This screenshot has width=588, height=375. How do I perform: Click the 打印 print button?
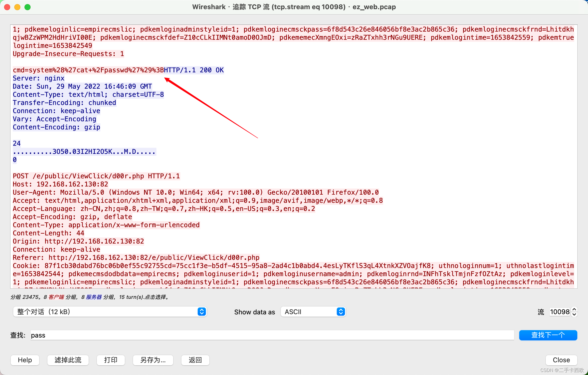(x=111, y=360)
